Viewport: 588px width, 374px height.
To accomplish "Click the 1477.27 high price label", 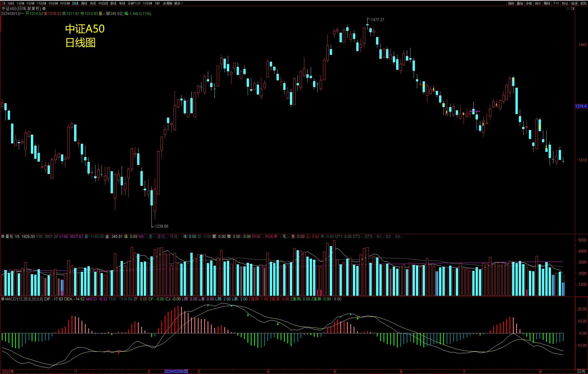I will pos(378,20).
